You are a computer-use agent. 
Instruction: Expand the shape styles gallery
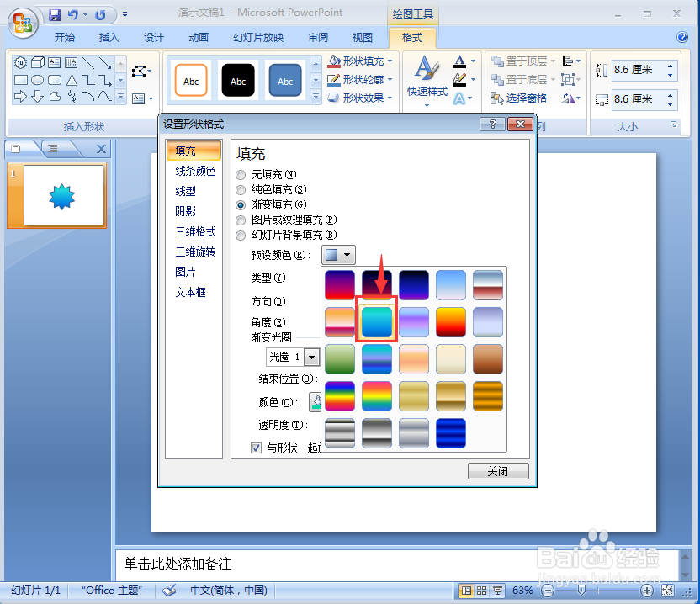coord(316,97)
